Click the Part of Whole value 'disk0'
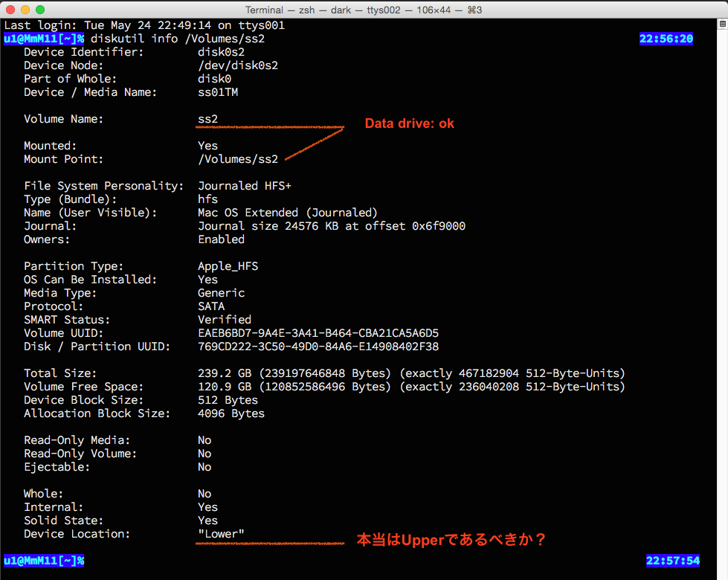 [x=214, y=79]
